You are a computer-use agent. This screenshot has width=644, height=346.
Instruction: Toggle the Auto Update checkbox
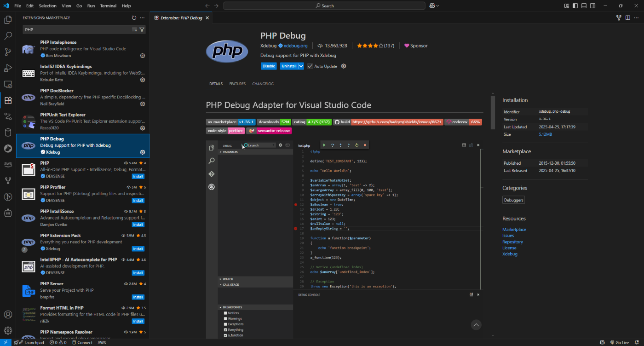[310, 66]
